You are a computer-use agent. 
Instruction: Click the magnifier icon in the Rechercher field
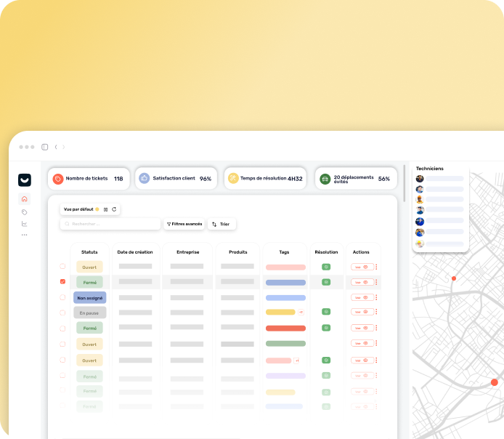[x=68, y=224]
